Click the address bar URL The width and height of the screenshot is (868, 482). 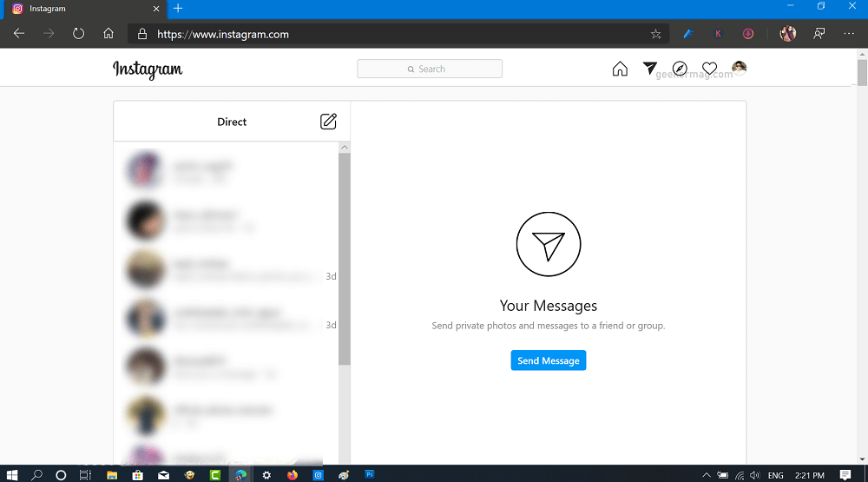[x=223, y=35]
